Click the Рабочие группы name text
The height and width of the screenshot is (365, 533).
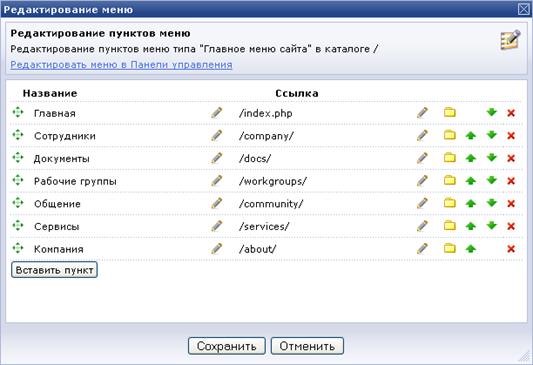click(x=75, y=181)
